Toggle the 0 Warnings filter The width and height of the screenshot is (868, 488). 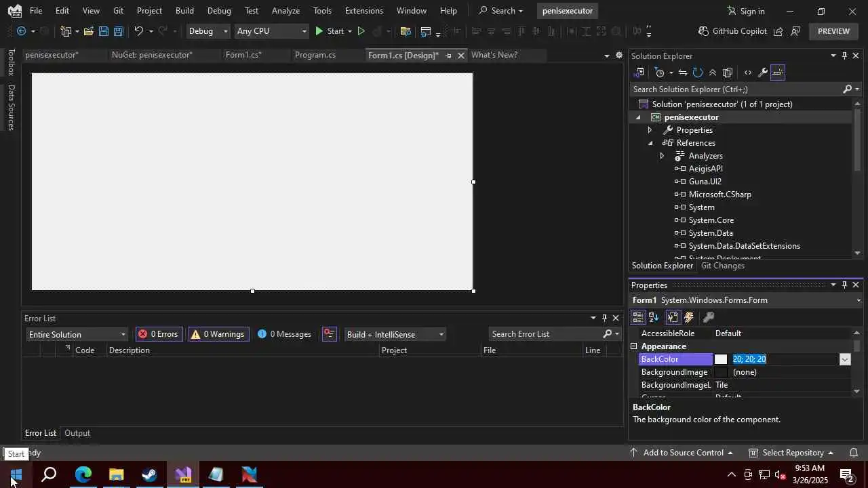218,334
